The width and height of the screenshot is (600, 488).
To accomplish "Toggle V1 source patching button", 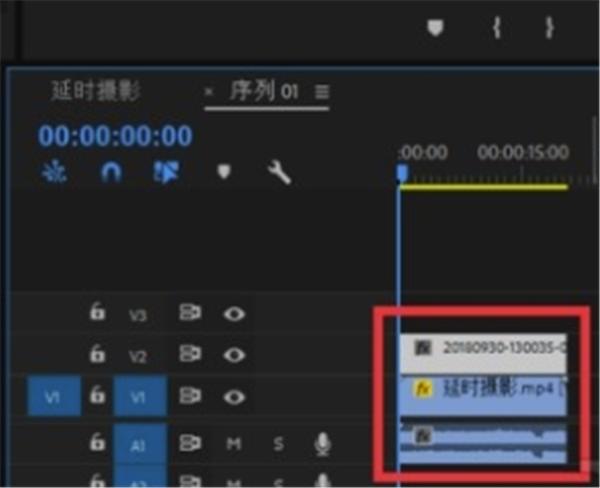I will (x=54, y=397).
